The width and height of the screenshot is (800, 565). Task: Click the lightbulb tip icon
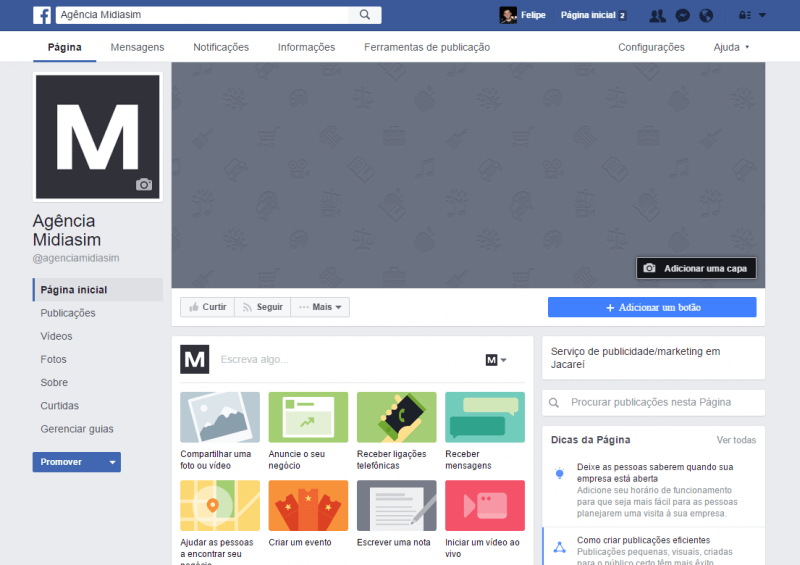(x=559, y=473)
